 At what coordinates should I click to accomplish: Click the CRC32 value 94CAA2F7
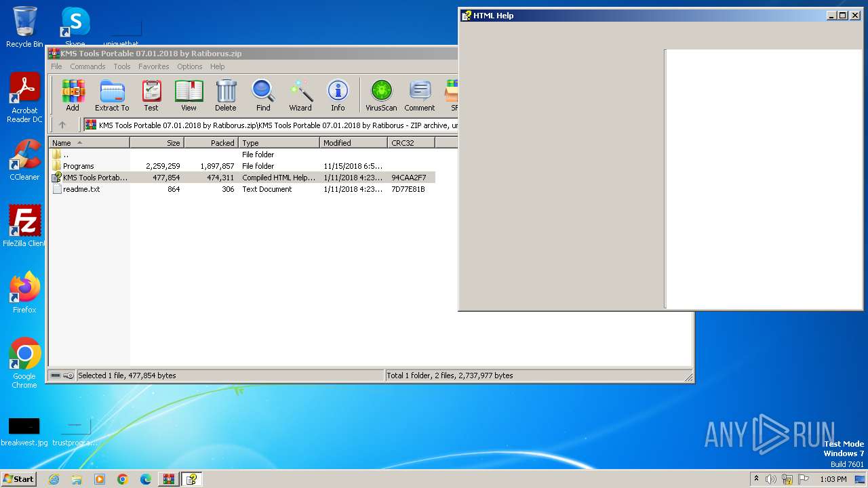pos(409,178)
